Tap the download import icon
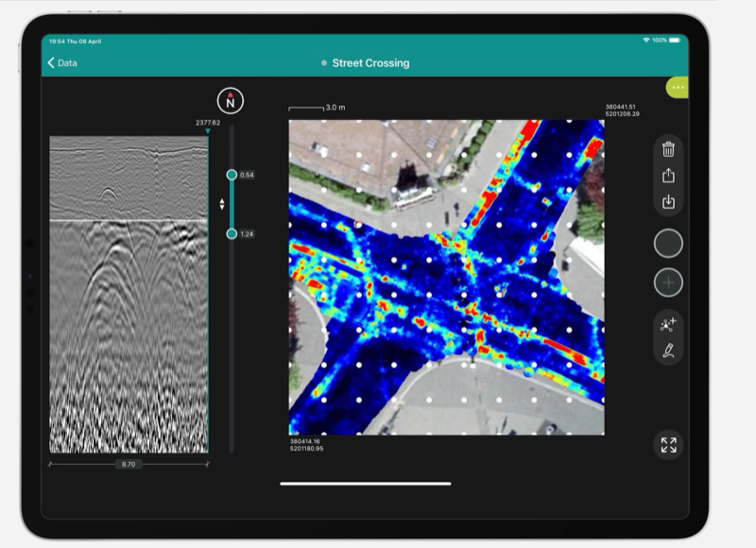756x548 pixels. (668, 202)
